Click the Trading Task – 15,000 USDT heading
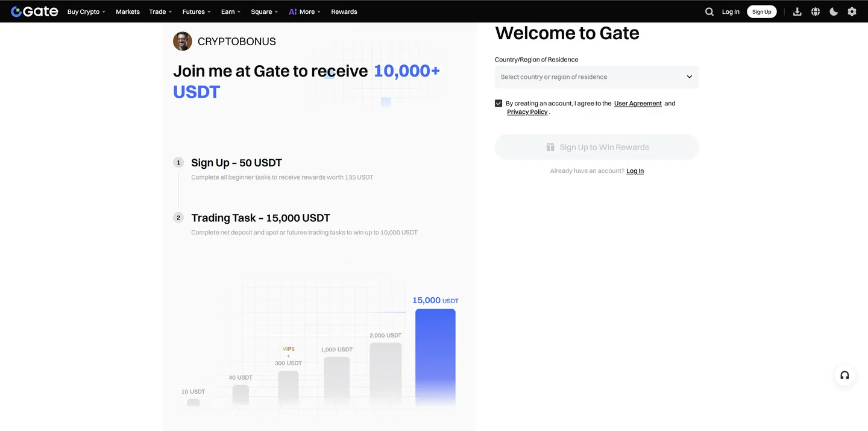868x431 pixels. pyautogui.click(x=260, y=218)
